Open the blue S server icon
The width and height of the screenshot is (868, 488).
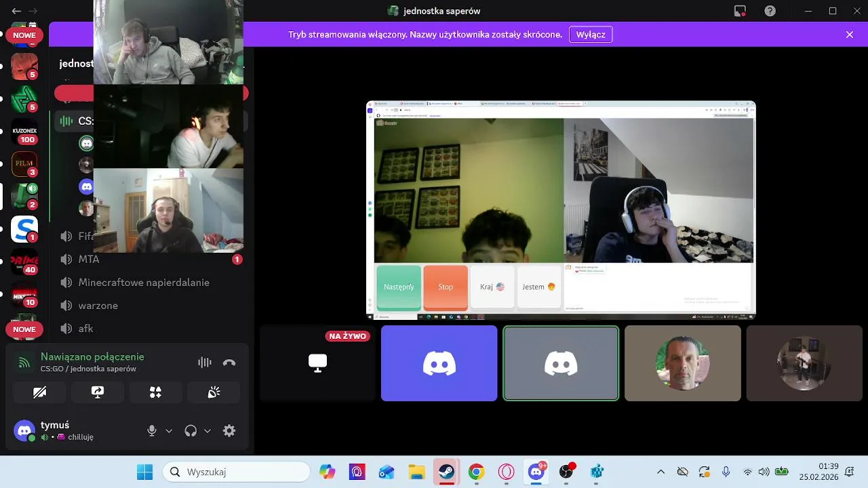[24, 229]
